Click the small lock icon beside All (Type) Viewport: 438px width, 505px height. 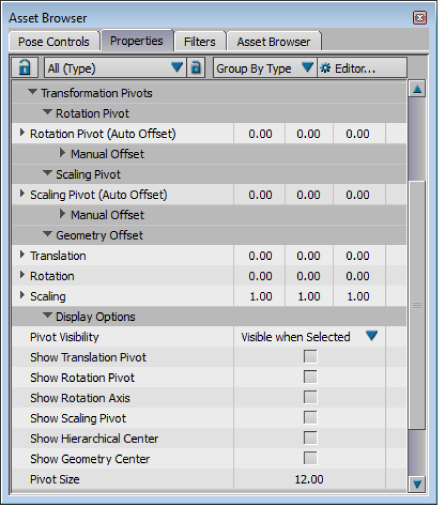point(196,68)
